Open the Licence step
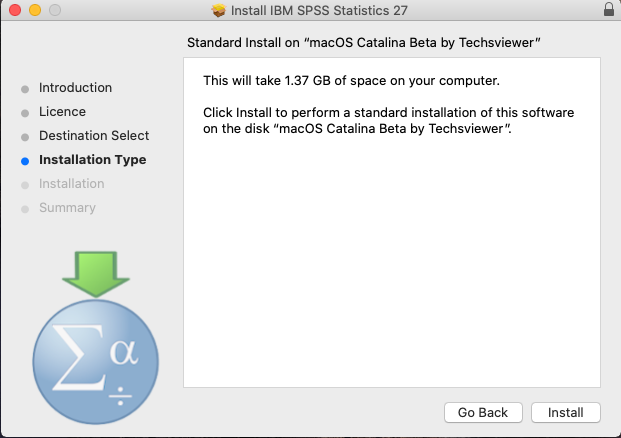 click(x=62, y=112)
